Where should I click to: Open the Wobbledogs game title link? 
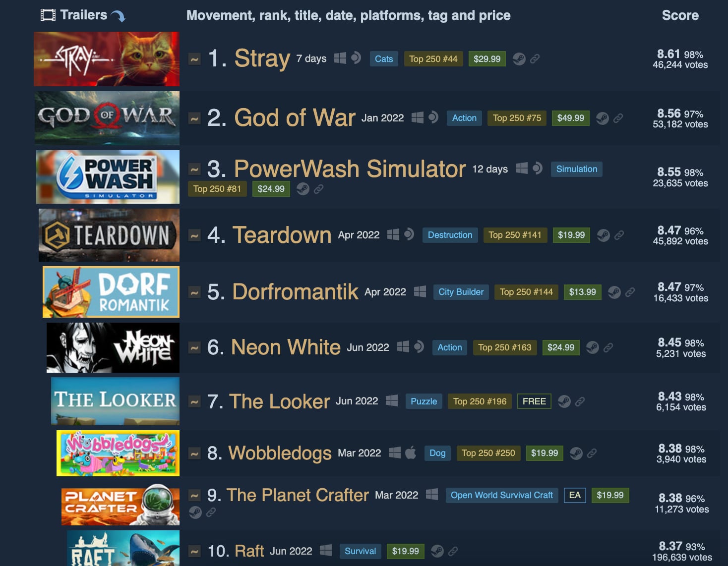click(x=280, y=453)
